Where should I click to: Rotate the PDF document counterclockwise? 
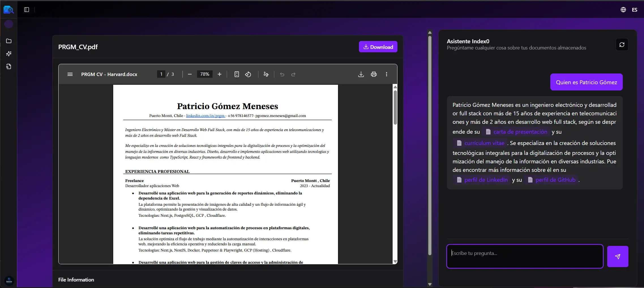pyautogui.click(x=248, y=74)
